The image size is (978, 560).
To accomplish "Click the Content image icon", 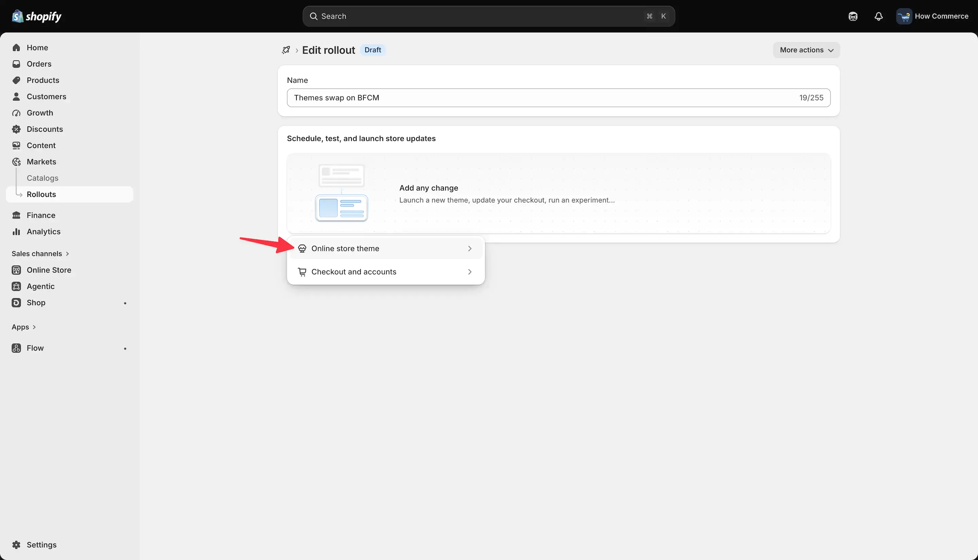I will tap(16, 145).
